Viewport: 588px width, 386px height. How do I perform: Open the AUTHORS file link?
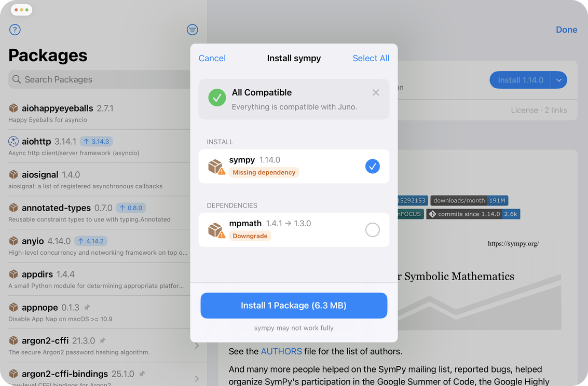click(x=281, y=351)
